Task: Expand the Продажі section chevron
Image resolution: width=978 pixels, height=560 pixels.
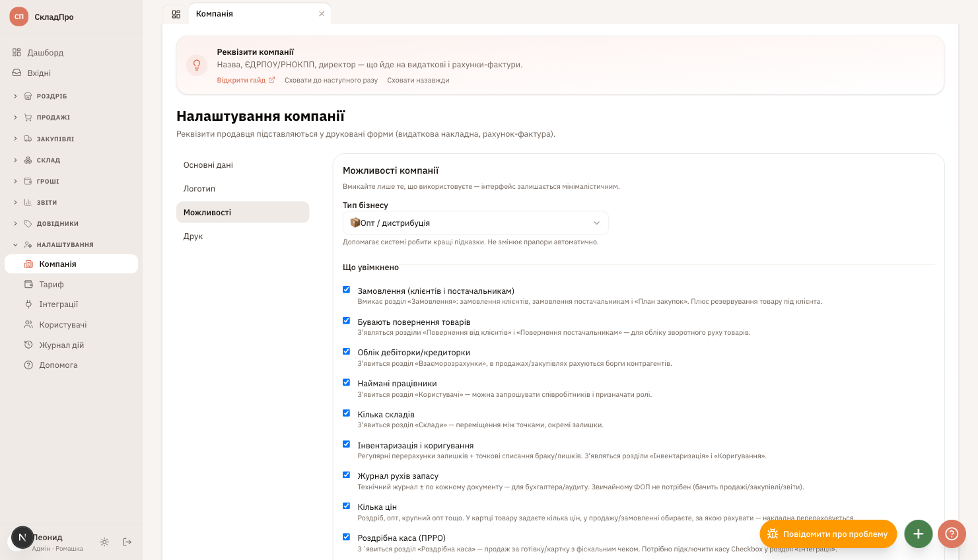Action: pos(15,118)
